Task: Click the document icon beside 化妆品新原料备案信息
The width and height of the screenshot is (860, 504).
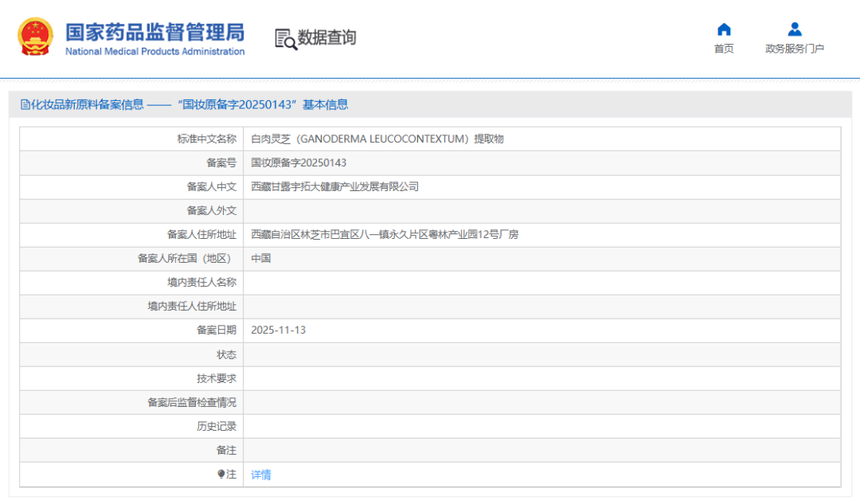Action: click(25, 104)
